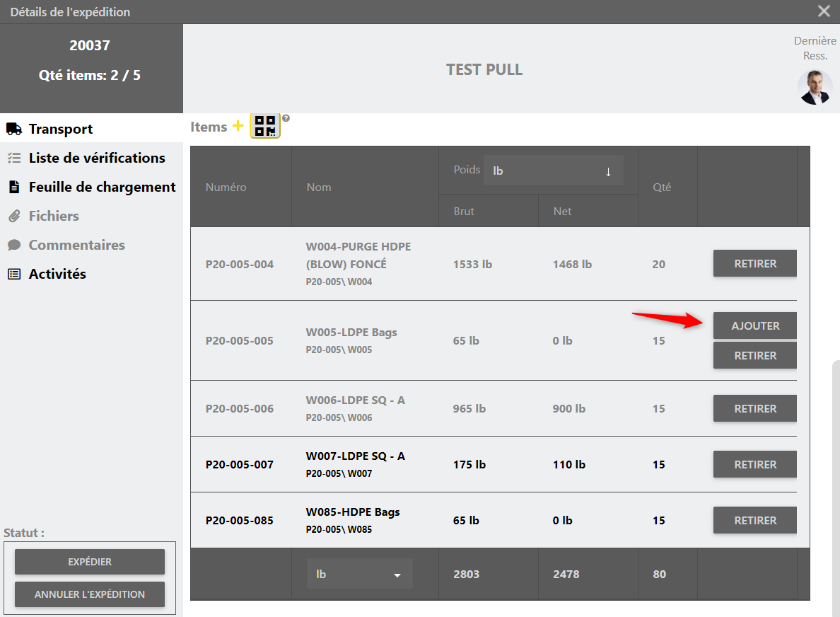This screenshot has width=840, height=617.
Task: Click the 1533 lb gross weight value
Action: tap(472, 264)
